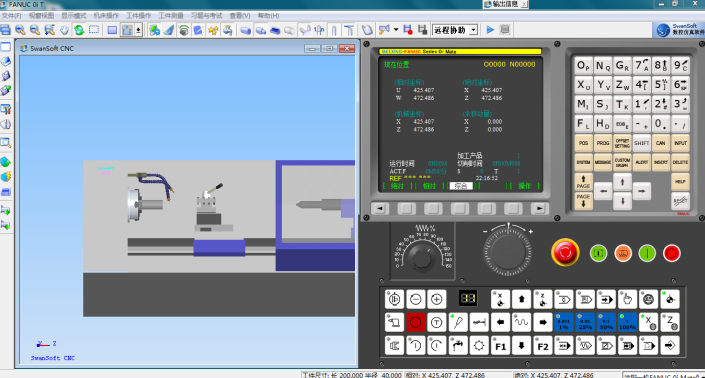Viewport: 705px width, 378px height.
Task: Select the pan hand tool in toolbar
Action: 64,30
